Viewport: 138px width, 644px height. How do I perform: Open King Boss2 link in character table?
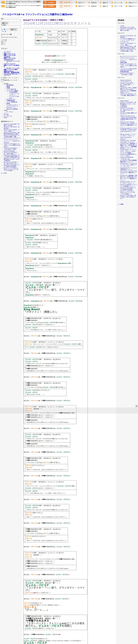39,35
